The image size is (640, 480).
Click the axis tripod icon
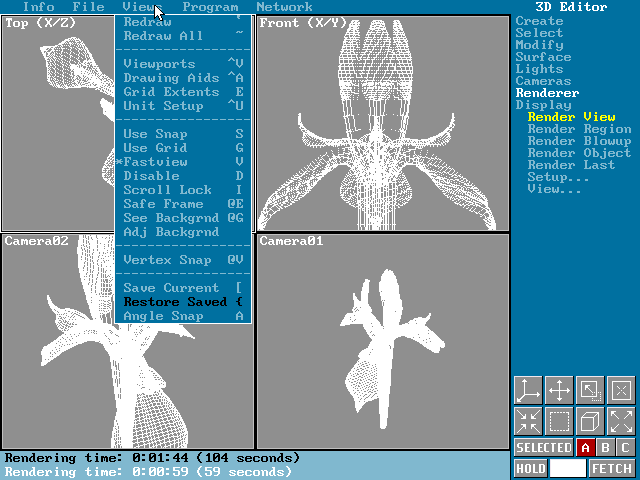[527, 390]
